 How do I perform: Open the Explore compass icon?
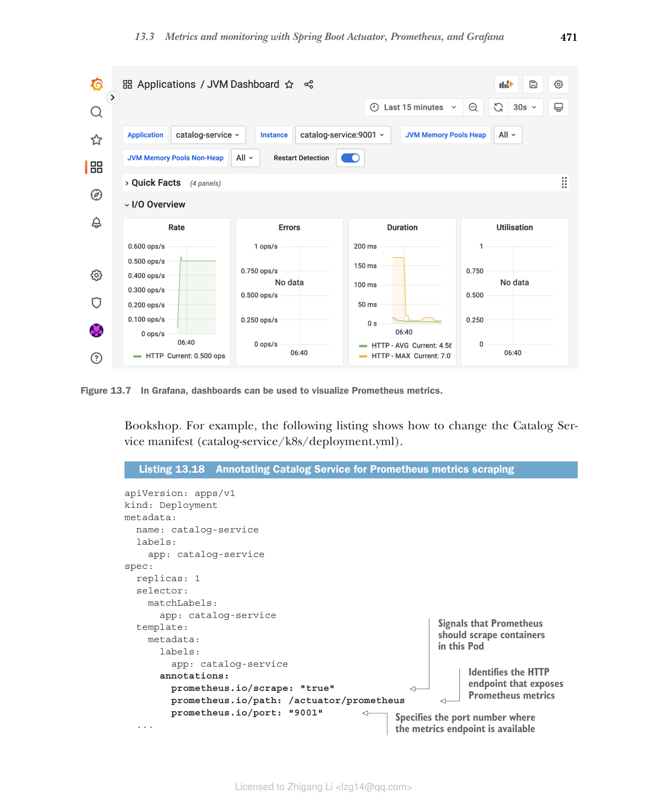[x=97, y=195]
